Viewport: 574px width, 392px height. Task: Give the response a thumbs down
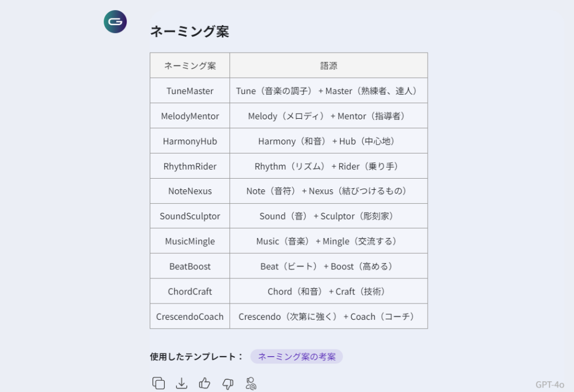(228, 383)
